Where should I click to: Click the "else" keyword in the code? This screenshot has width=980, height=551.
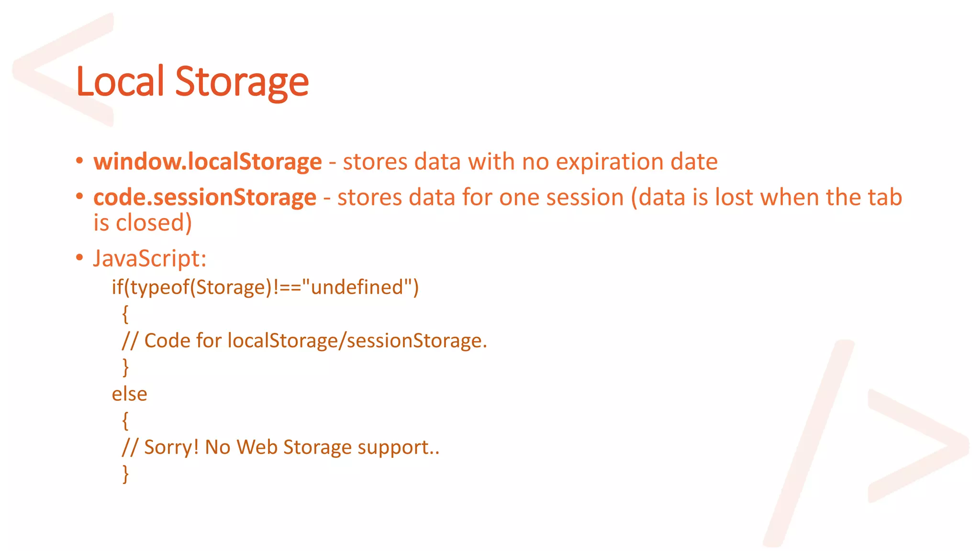coord(129,394)
